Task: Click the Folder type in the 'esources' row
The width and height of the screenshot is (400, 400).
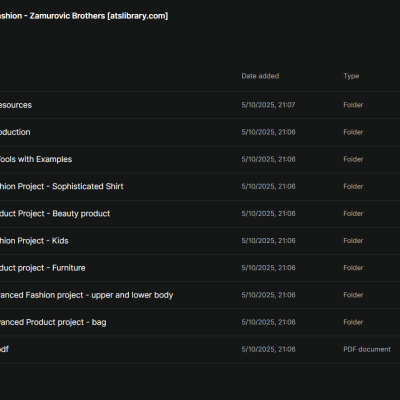Action: click(353, 105)
